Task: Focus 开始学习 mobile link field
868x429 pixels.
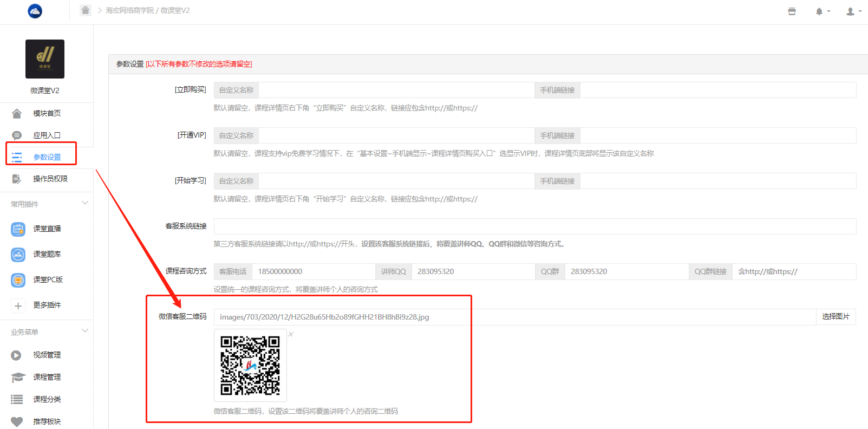Action: pyautogui.click(x=718, y=181)
